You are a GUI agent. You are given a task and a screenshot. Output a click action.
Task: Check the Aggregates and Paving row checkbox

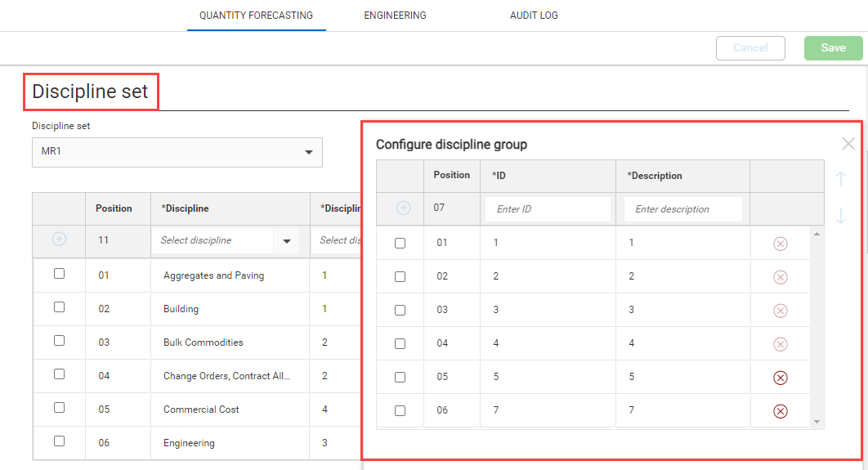(59, 274)
